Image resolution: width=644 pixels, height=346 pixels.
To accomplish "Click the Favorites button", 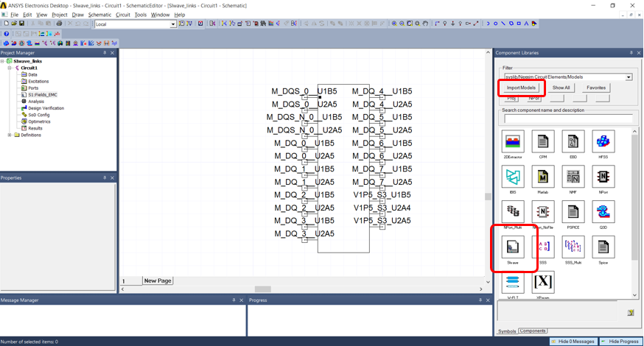I will coord(596,88).
